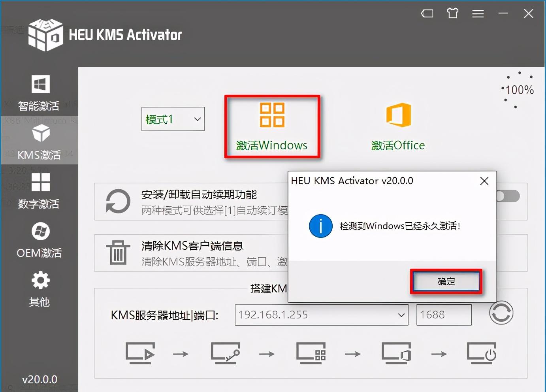Select the KMS激活 sidebar tab
546x392 pixels.
pyautogui.click(x=39, y=140)
